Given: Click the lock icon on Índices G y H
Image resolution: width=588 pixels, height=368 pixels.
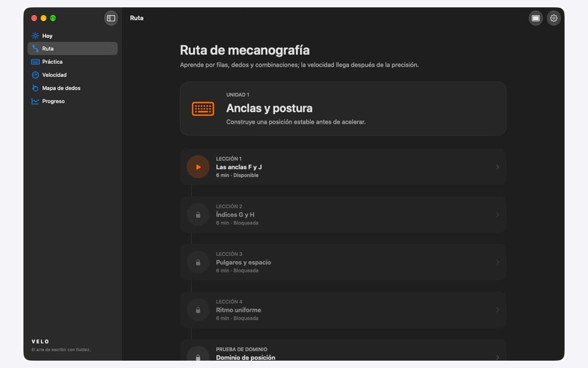Looking at the screenshot, I should pos(198,215).
